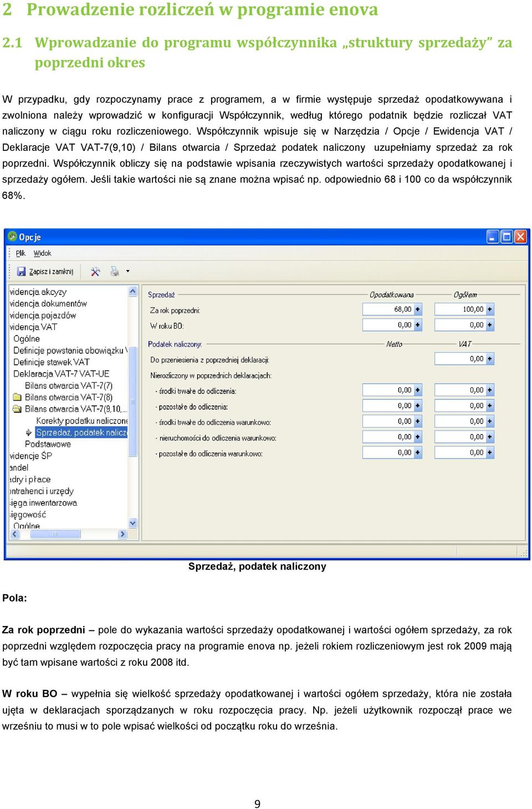The image size is (532, 809).
Task: Click VAT plus button of pozostałe do odliczenia
Action: tap(490, 406)
